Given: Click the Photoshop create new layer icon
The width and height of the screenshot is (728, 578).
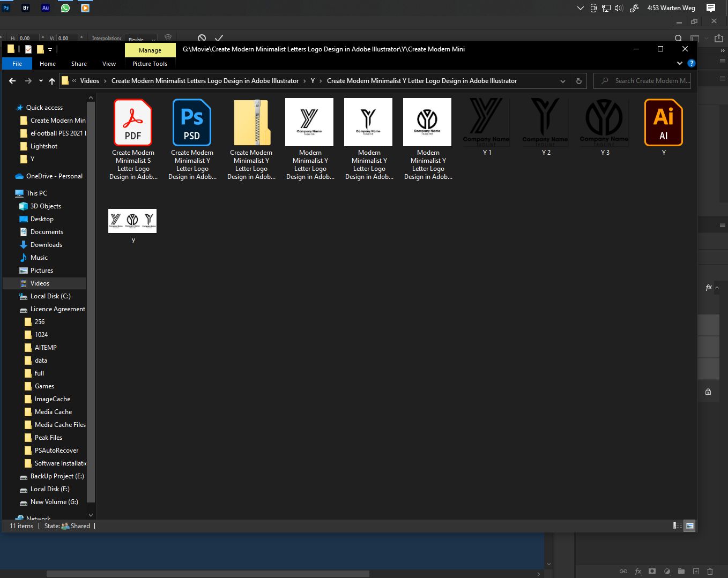Looking at the screenshot, I should pyautogui.click(x=696, y=572).
